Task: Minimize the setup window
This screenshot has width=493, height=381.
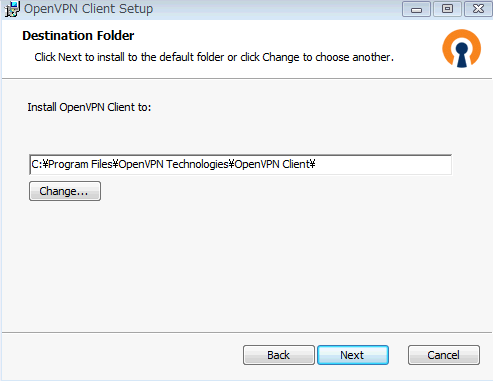Action: (416, 9)
